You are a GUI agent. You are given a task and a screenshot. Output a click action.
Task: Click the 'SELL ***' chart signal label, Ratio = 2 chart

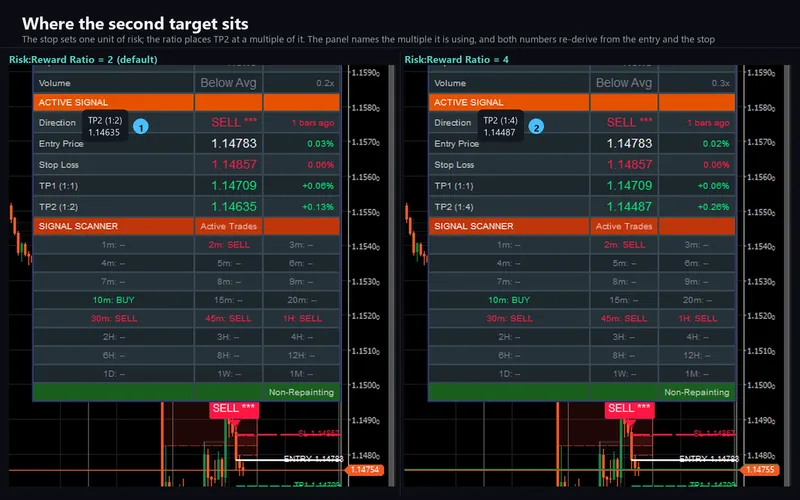pos(234,409)
